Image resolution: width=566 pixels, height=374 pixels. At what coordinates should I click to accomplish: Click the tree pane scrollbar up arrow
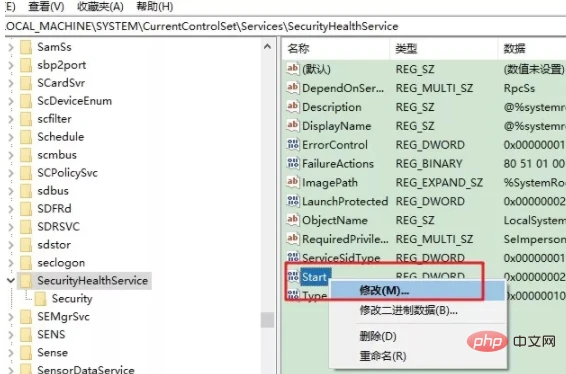[267, 47]
